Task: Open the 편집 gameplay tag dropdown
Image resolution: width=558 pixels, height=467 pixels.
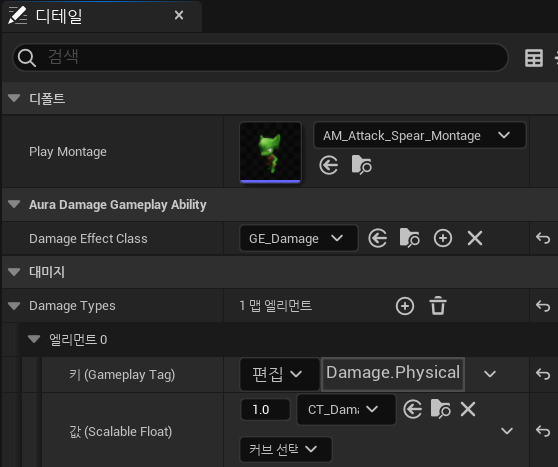Action: click(x=279, y=374)
